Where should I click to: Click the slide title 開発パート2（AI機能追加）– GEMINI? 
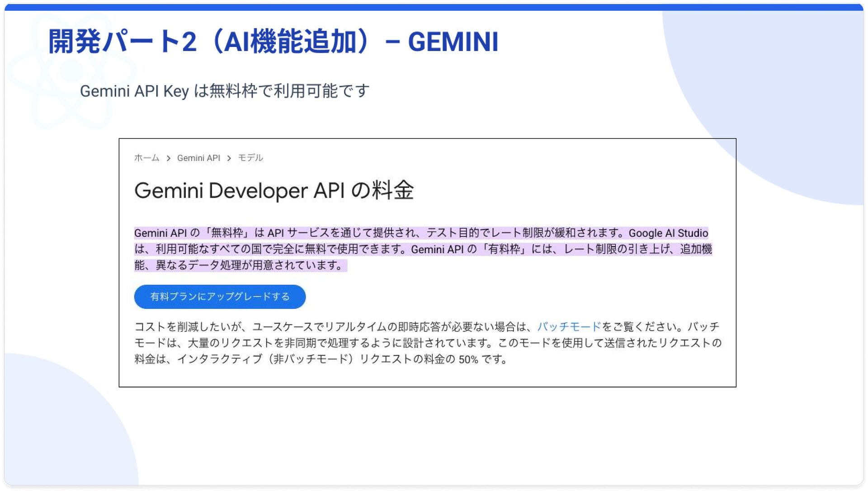273,42
